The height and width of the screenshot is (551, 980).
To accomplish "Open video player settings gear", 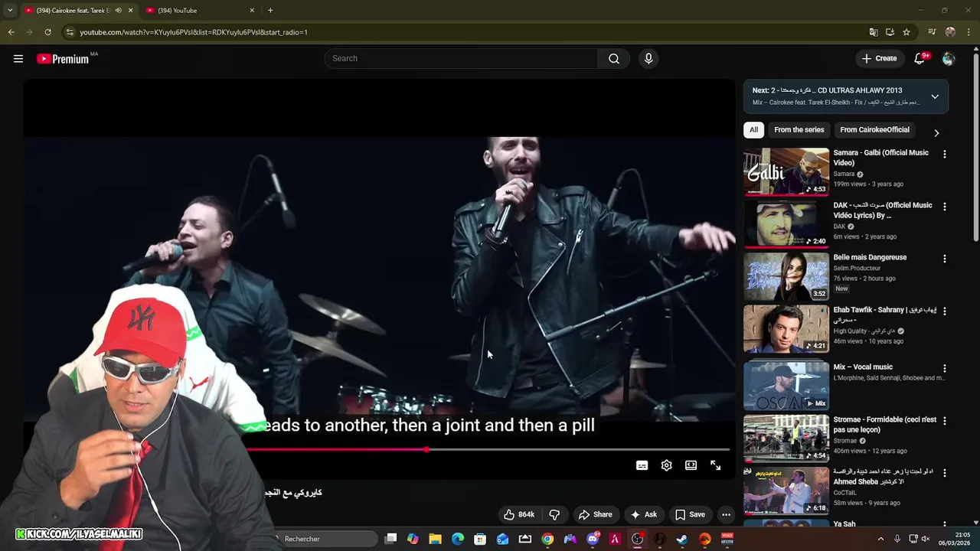I will pyautogui.click(x=666, y=465).
